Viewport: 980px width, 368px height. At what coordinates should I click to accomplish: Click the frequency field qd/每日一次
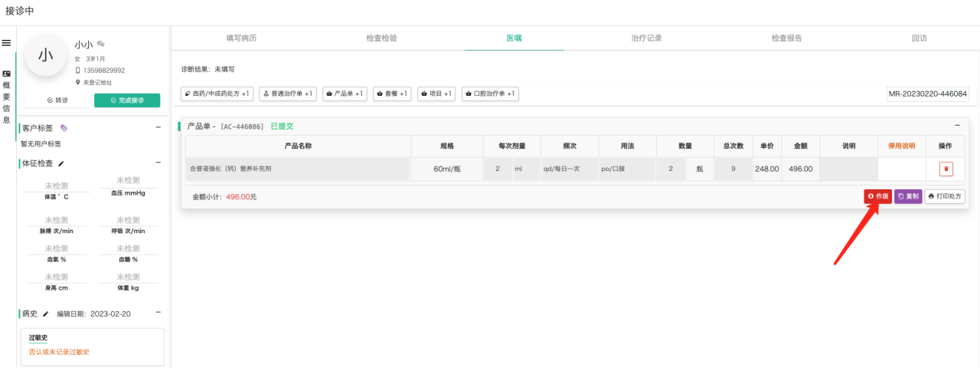pyautogui.click(x=570, y=169)
